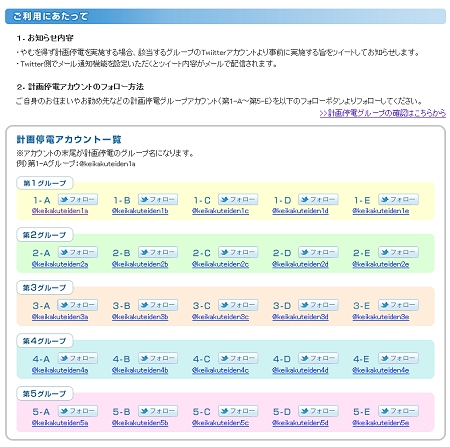Select the follow button for 4-C

click(238, 358)
